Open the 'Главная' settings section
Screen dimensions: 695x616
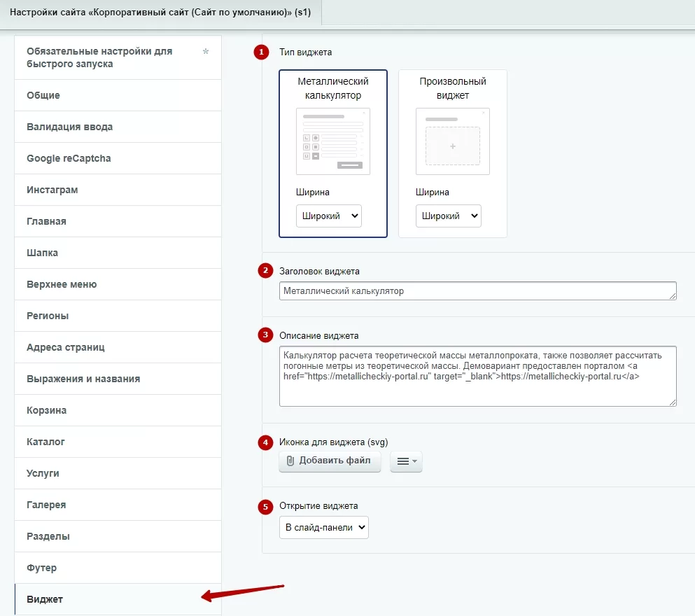click(118, 221)
